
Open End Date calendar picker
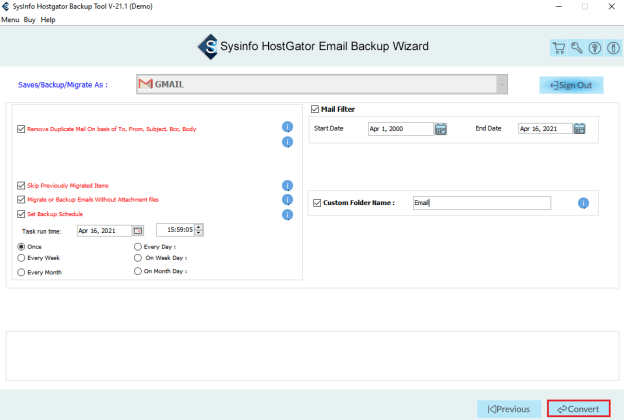coord(579,128)
